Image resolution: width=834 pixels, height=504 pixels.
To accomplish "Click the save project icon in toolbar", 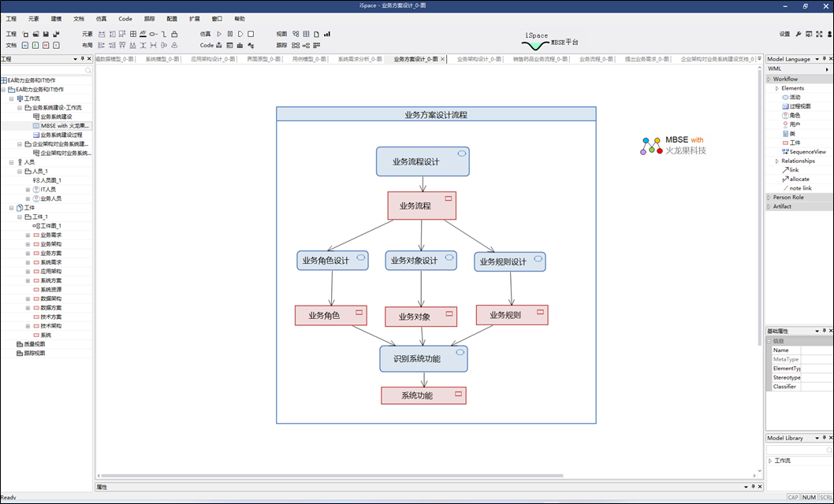I will pos(46,34).
